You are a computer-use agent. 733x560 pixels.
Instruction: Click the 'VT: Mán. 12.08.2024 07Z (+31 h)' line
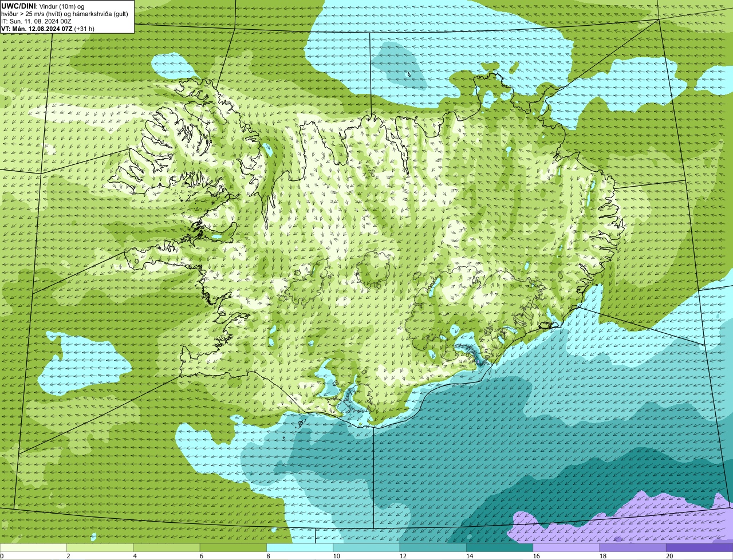48,28
